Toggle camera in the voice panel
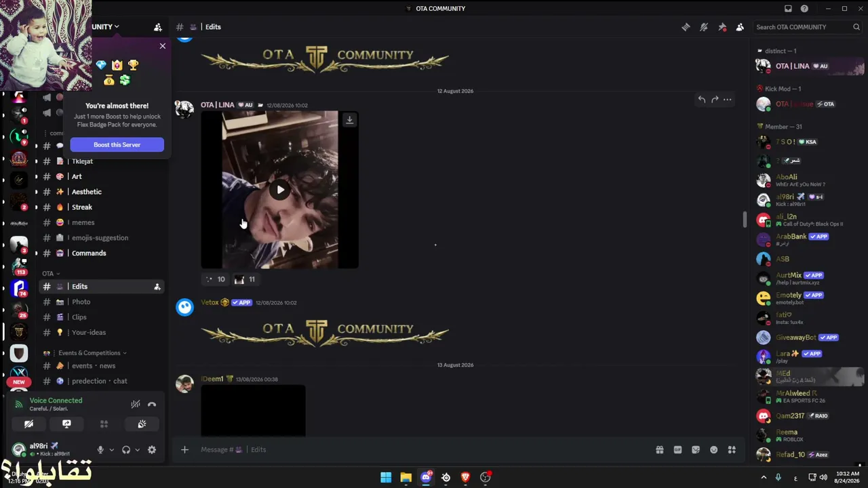 pyautogui.click(x=28, y=424)
